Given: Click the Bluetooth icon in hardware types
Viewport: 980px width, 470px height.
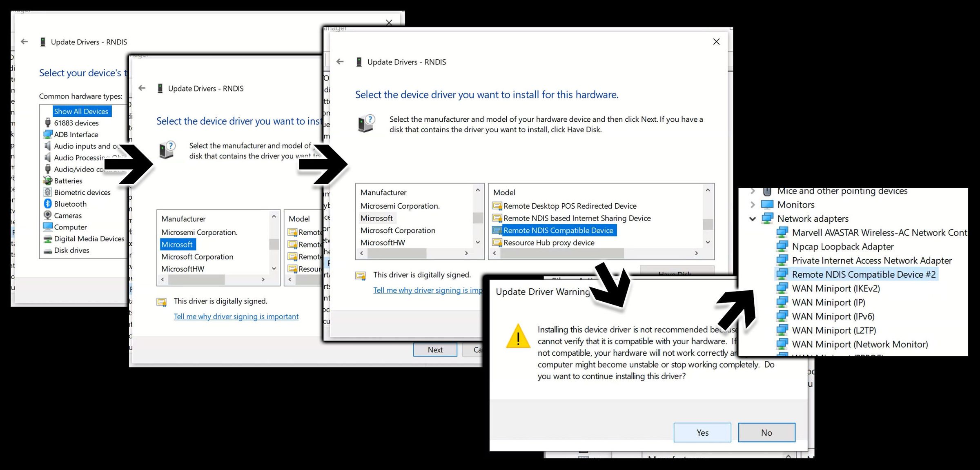Looking at the screenshot, I should 48,204.
